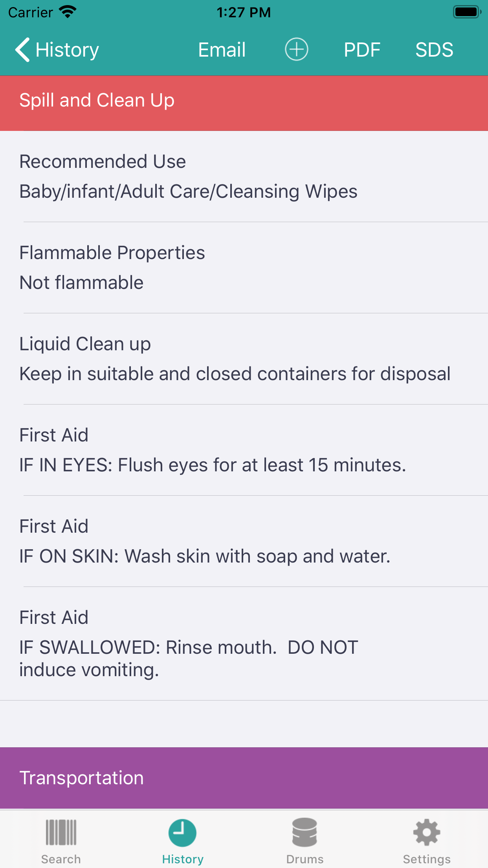
Task: Tap the Wi-Fi status icon
Action: click(68, 12)
